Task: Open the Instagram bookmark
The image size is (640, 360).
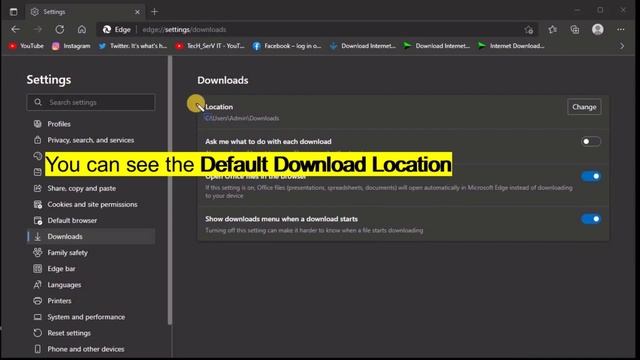Action: click(71, 46)
